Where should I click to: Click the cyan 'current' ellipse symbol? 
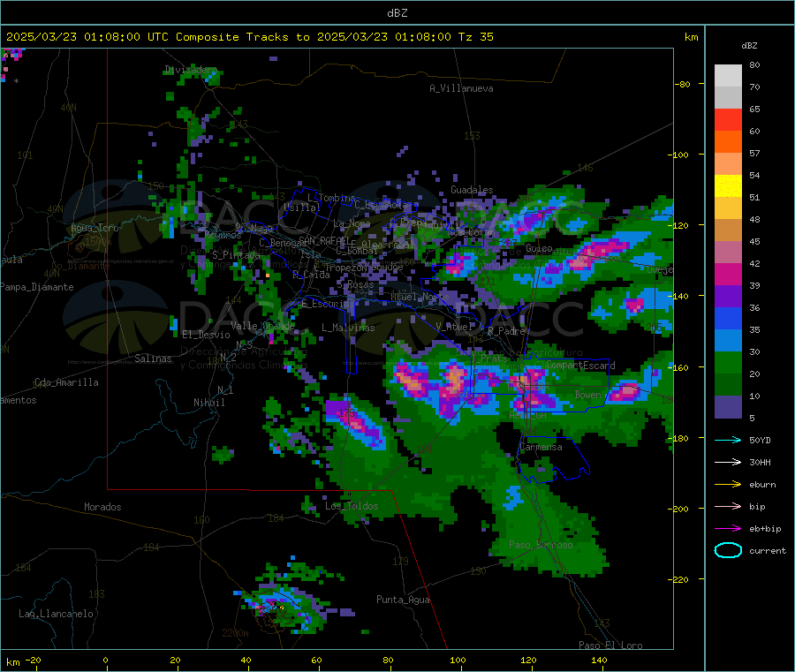tap(728, 550)
